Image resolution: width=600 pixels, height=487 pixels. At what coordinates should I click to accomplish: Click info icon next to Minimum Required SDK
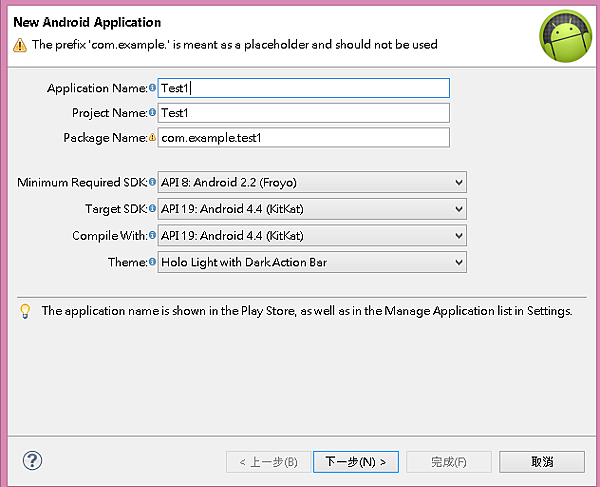point(153,183)
